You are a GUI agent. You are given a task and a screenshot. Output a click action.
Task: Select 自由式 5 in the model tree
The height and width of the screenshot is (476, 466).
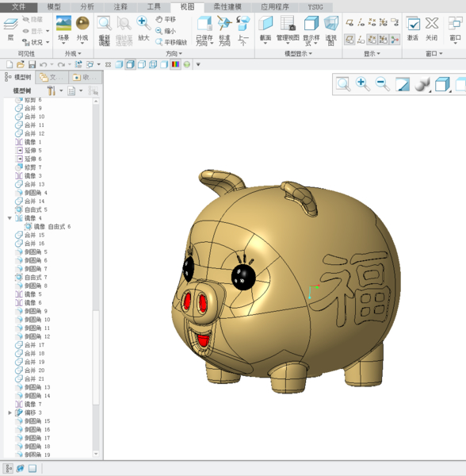coord(32,209)
